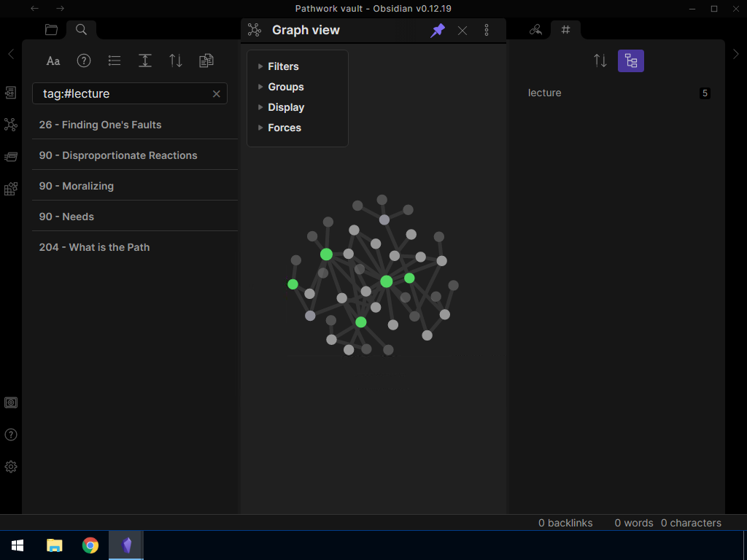The width and height of the screenshot is (747, 560).
Task: Toggle show more context icon
Action: coord(145,61)
